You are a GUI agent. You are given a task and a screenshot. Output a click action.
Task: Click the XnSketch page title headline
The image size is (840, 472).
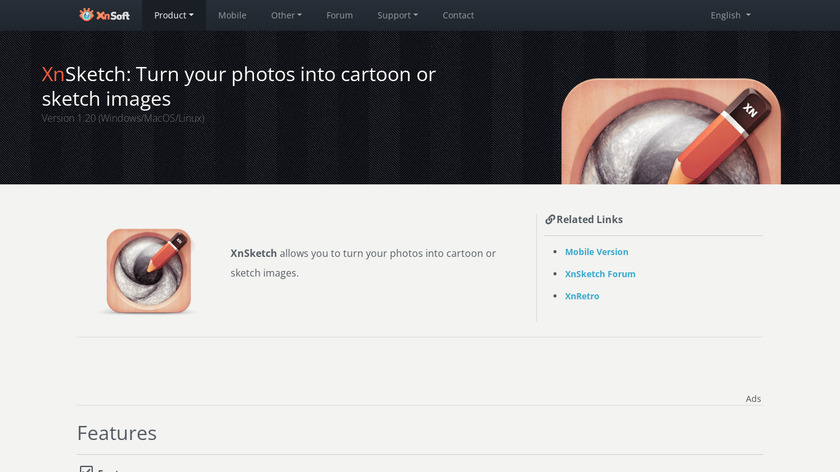(239, 86)
